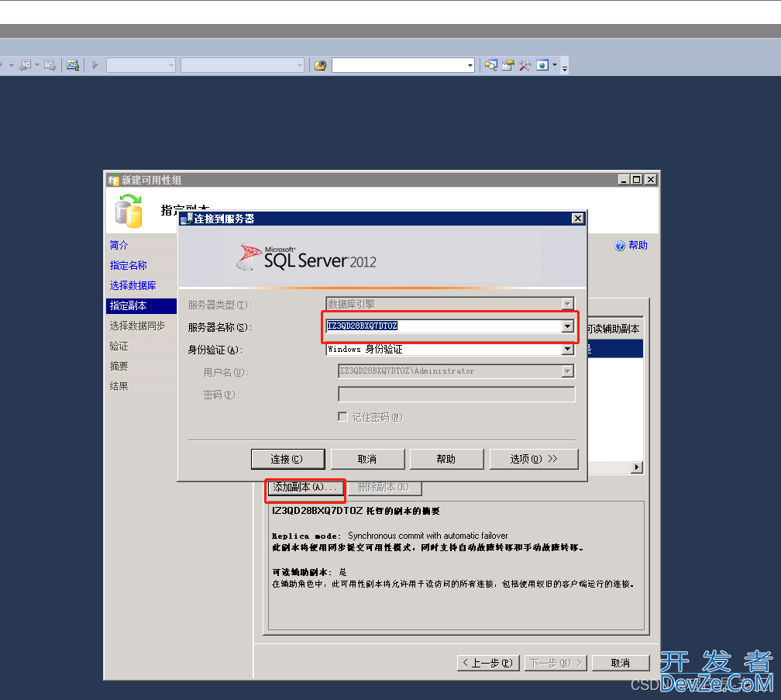Click the Find in Files binoculars icon
The image size is (781, 700).
pyautogui.click(x=320, y=65)
